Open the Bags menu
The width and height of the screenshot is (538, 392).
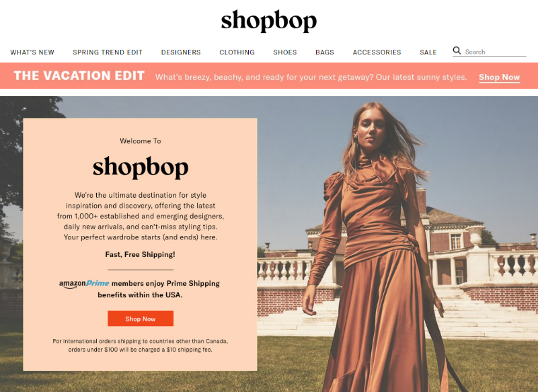click(325, 52)
